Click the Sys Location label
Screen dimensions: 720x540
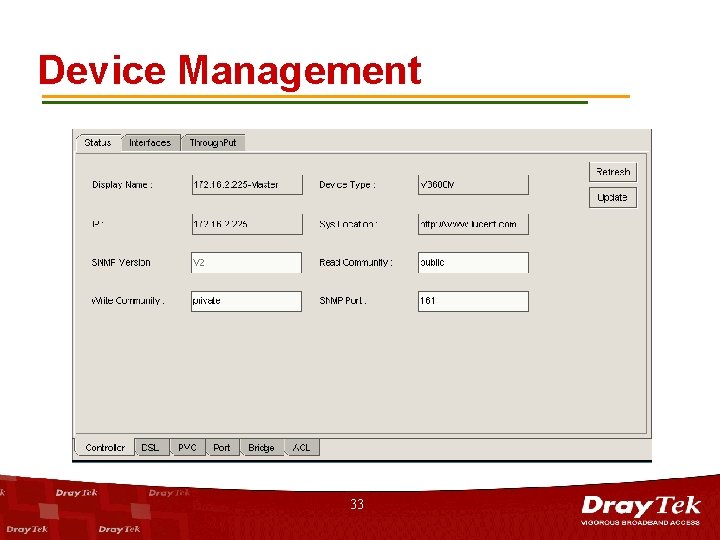pyautogui.click(x=348, y=225)
